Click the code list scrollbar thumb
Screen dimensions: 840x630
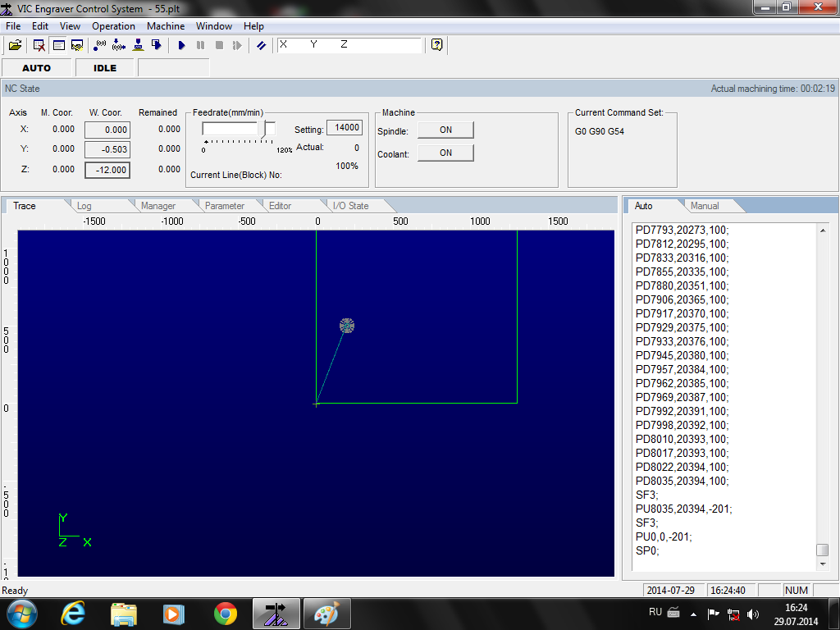[822, 550]
